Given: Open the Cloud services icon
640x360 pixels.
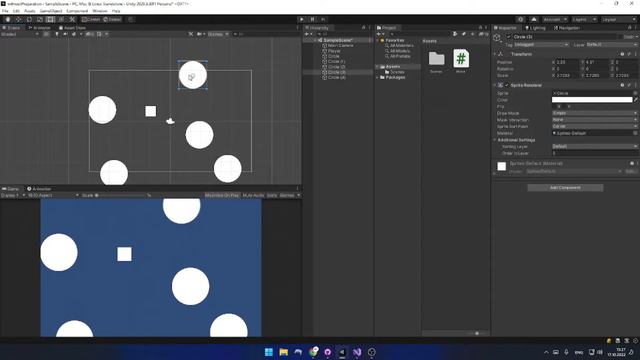Looking at the screenshot, I should tap(533, 19).
